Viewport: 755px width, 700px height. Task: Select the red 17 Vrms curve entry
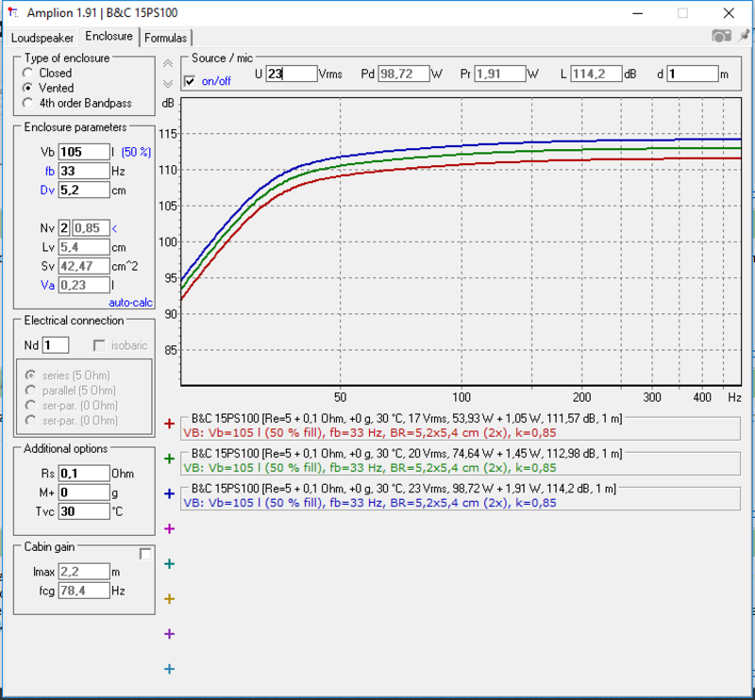coord(461,427)
